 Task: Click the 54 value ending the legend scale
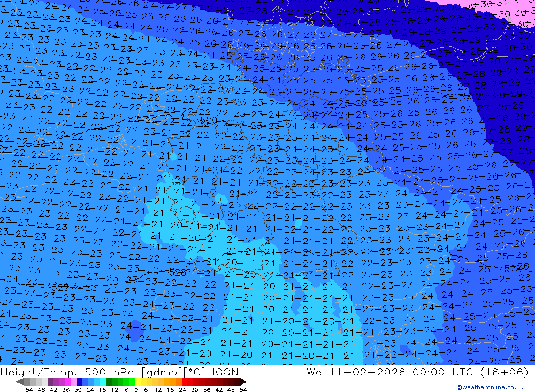pos(243,390)
